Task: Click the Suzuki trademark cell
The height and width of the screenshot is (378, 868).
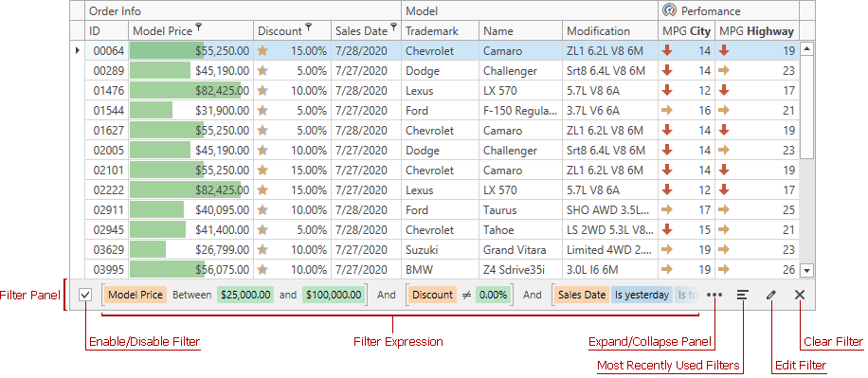Action: pyautogui.click(x=440, y=250)
